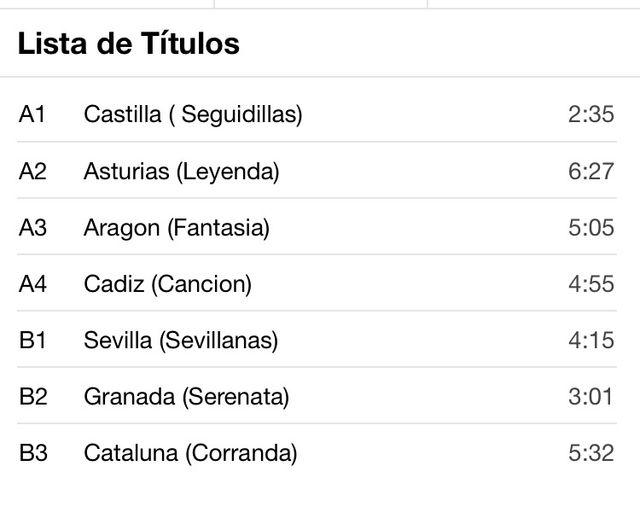Click the Granada (Serenata) track title

coord(186,397)
